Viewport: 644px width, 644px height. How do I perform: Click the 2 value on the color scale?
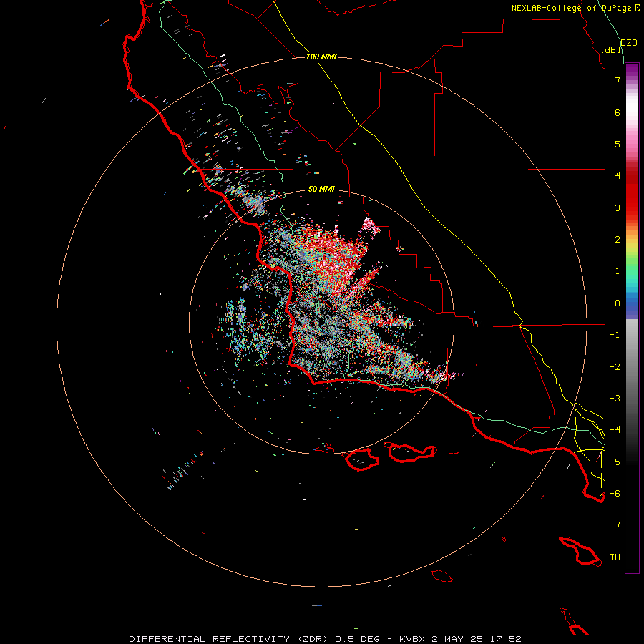(x=618, y=240)
